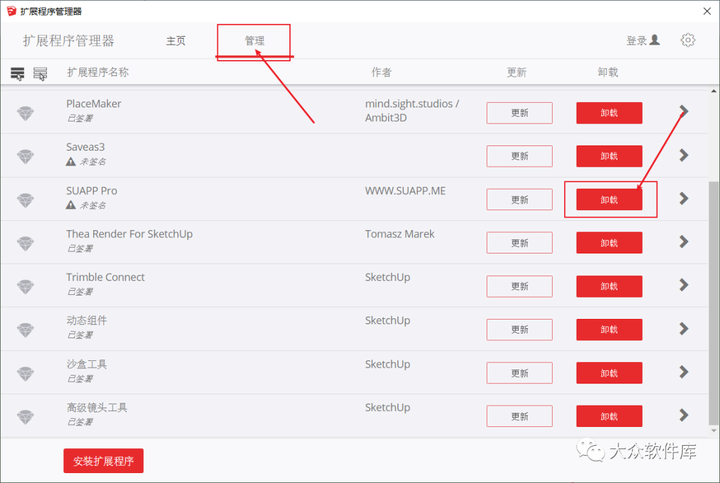The width and height of the screenshot is (720, 483).
Task: Click the disable-all extensions list icon
Action: [x=40, y=73]
